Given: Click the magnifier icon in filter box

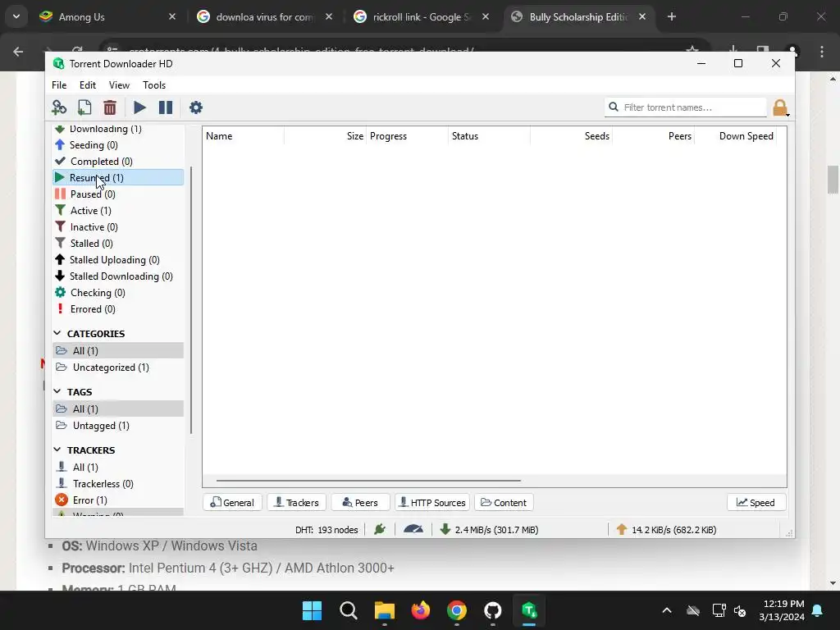Looking at the screenshot, I should click(x=614, y=107).
